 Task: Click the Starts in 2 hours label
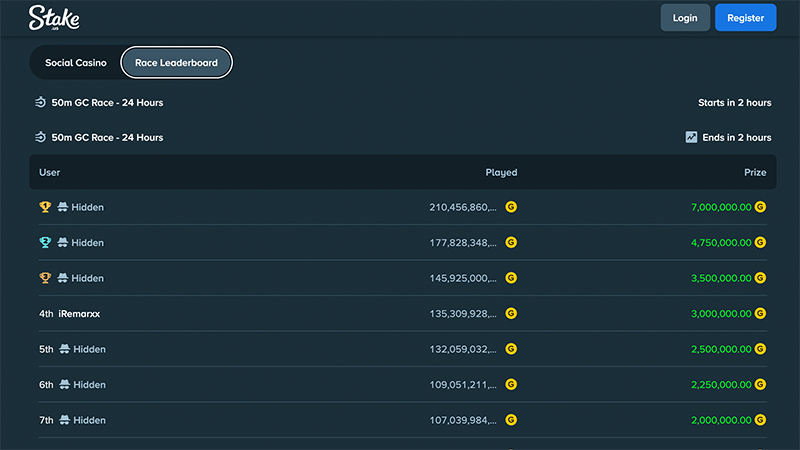[735, 103]
